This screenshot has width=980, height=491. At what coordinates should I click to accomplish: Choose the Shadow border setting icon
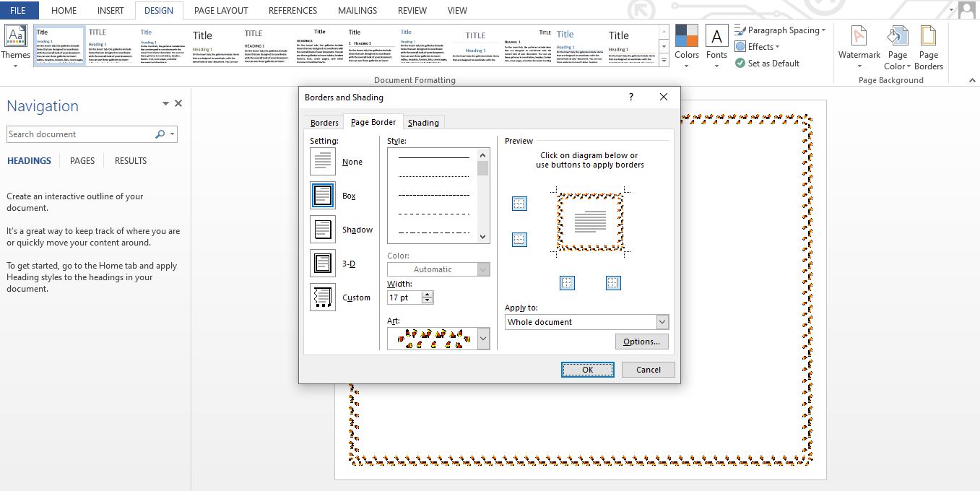[323, 230]
